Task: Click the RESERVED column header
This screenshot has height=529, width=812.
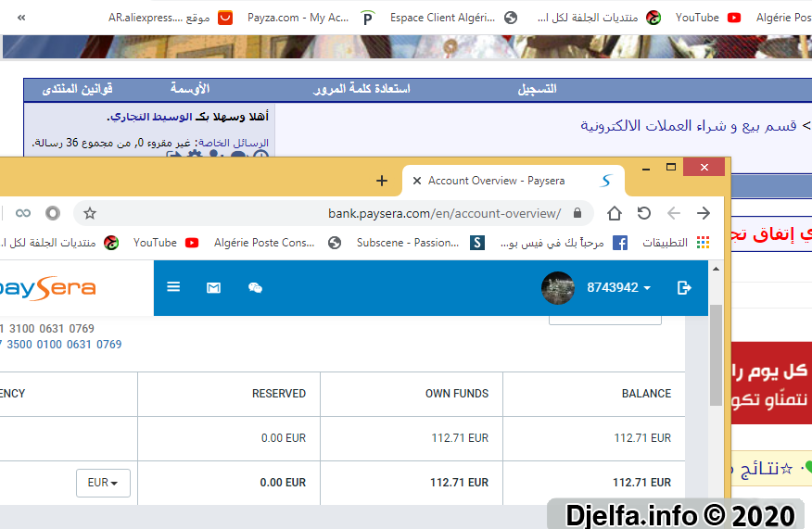Action: pyautogui.click(x=279, y=394)
